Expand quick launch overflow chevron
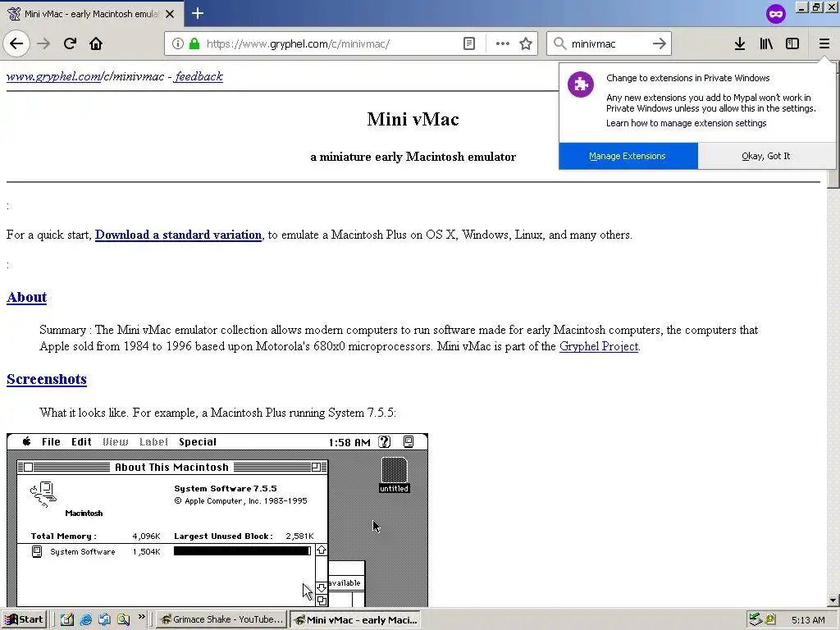The height and width of the screenshot is (630, 840). pos(141,617)
